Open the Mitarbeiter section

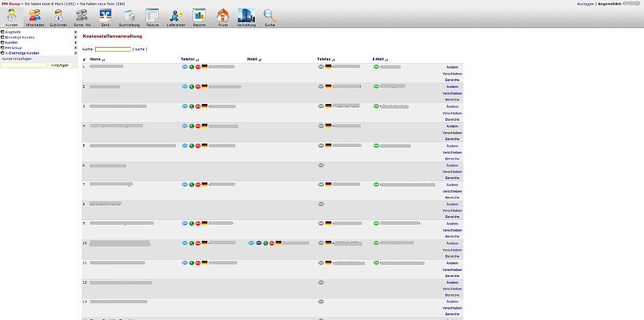point(35,17)
